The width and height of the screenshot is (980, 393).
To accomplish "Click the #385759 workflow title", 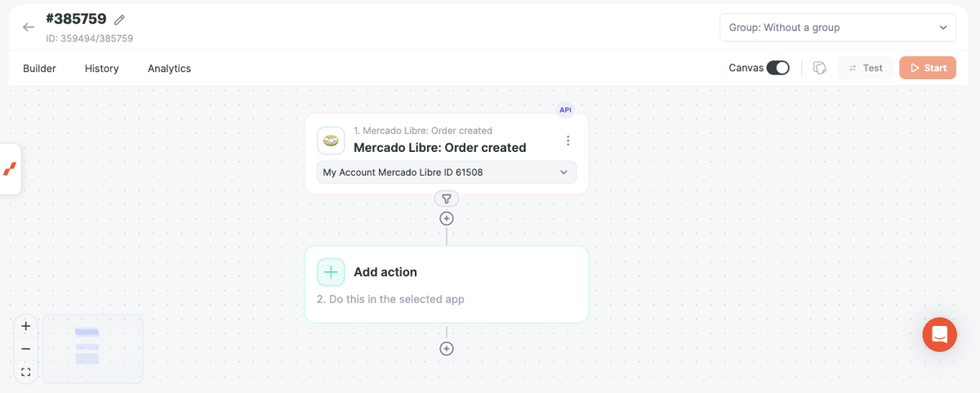I will tap(76, 20).
